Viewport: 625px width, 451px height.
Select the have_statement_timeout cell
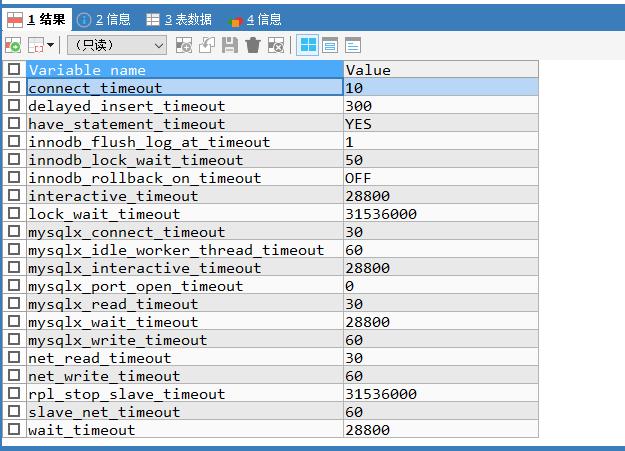coord(185,123)
